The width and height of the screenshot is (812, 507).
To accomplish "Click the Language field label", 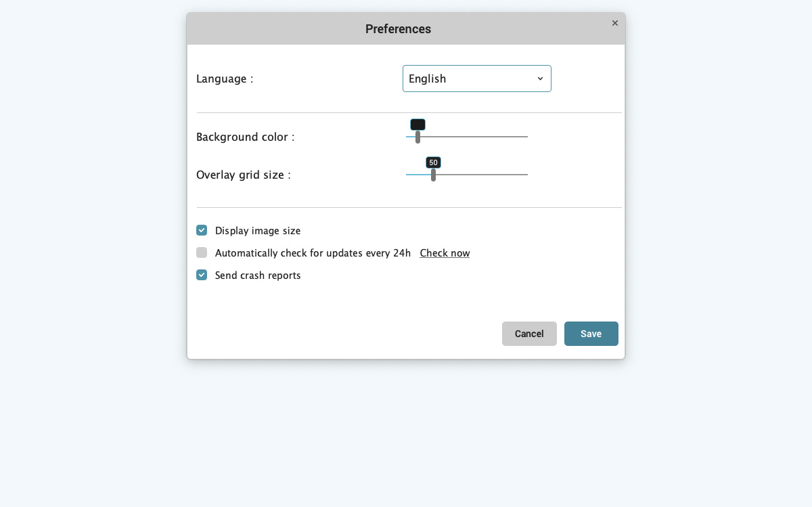I will (x=225, y=79).
